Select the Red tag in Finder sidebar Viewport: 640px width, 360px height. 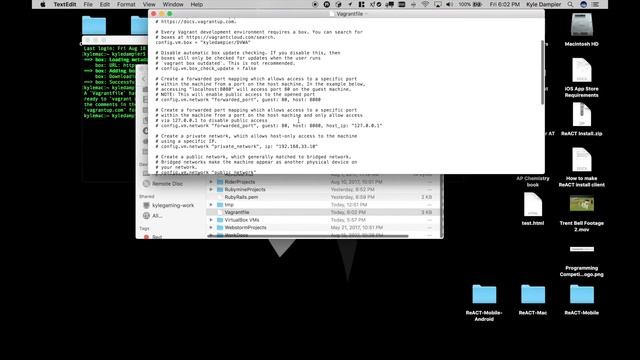point(157,237)
